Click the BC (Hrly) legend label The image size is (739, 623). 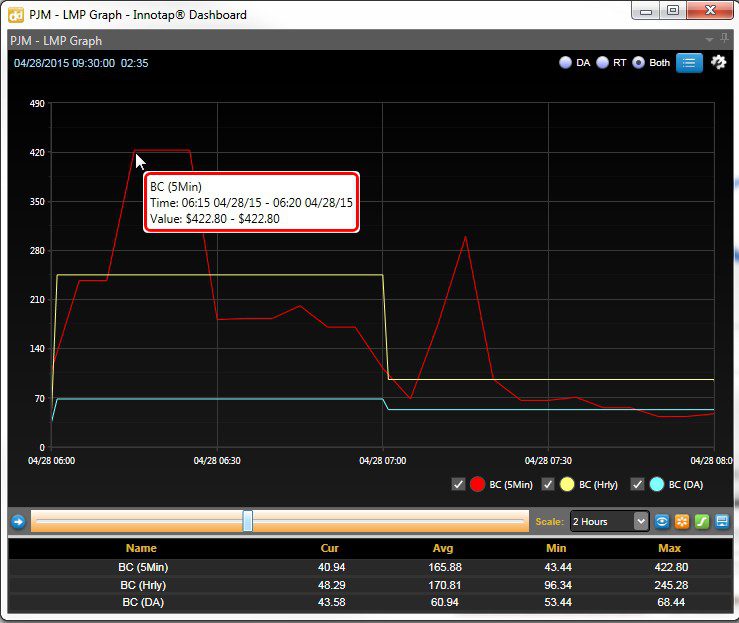coord(598,484)
